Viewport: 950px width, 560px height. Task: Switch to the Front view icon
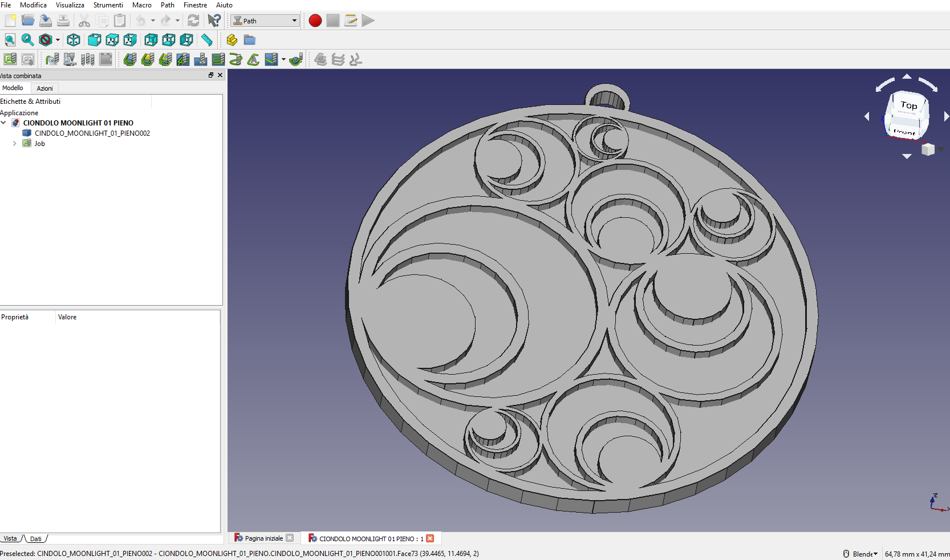(95, 40)
